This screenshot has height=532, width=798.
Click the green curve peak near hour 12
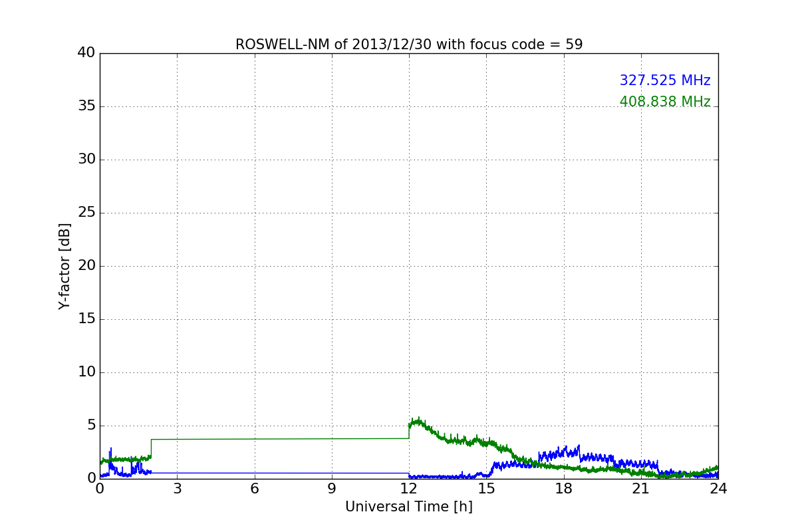(x=418, y=420)
